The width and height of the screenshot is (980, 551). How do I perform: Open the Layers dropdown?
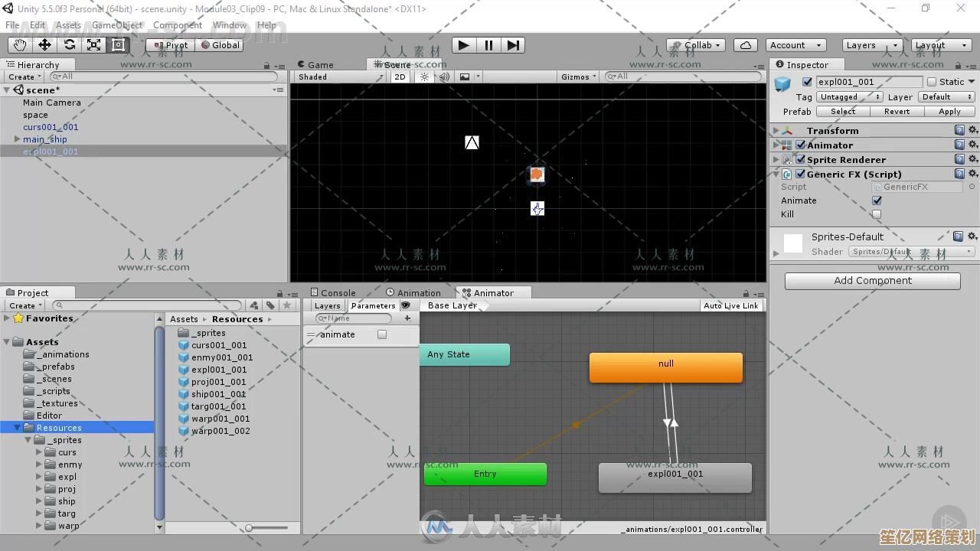point(872,45)
